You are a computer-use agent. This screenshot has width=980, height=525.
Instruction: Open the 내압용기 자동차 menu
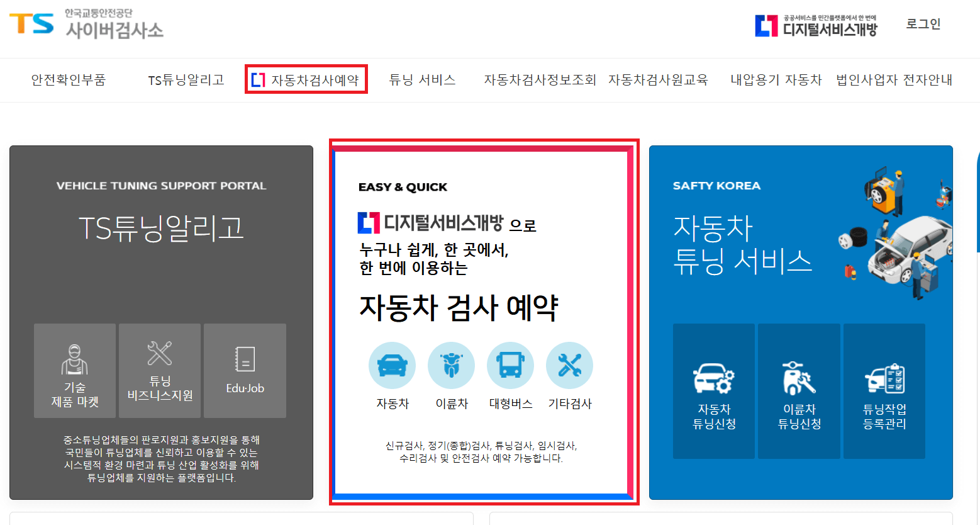pos(776,80)
